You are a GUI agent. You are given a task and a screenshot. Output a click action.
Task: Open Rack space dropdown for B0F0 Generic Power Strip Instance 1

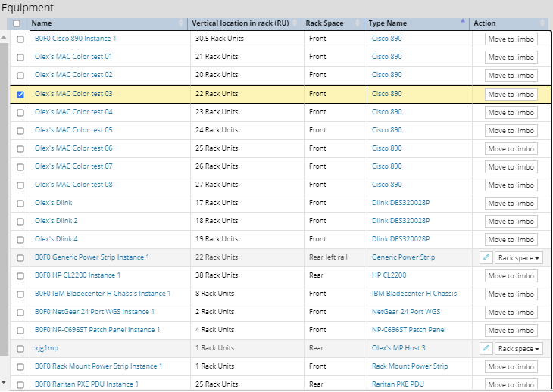tap(518, 258)
